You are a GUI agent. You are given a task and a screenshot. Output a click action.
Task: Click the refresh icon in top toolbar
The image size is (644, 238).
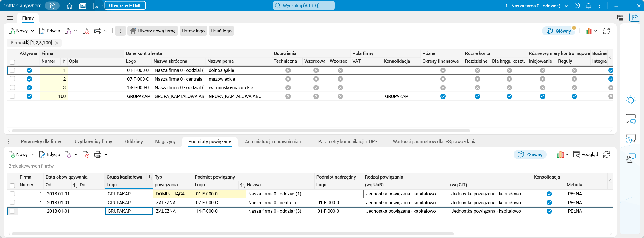[606, 31]
